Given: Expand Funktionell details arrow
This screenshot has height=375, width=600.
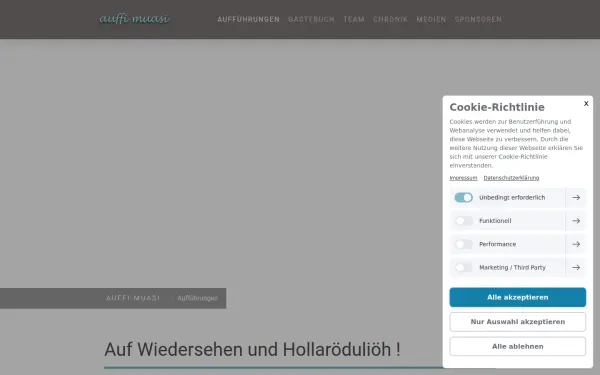Looking at the screenshot, I should coord(576,221).
